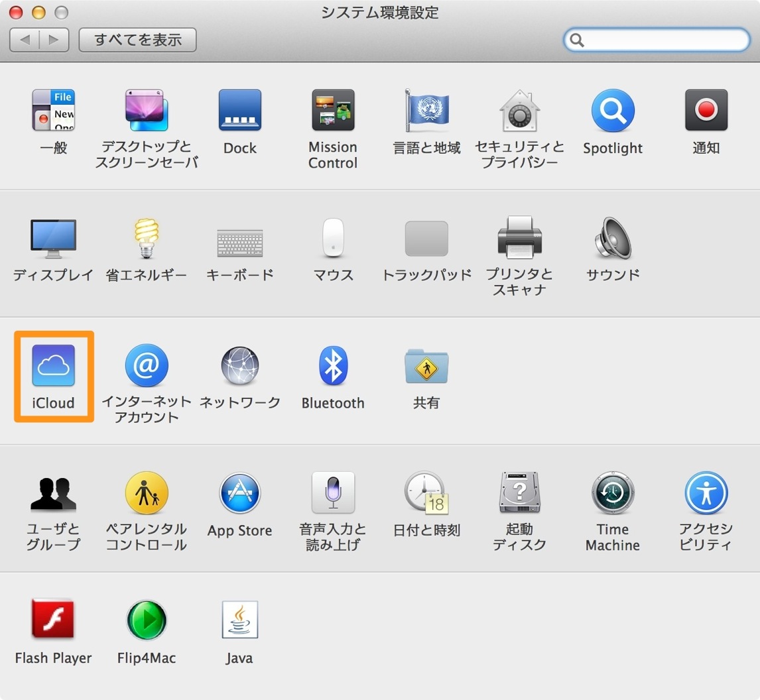
Task: Open 言語と地域 flag icon
Action: tap(426, 110)
